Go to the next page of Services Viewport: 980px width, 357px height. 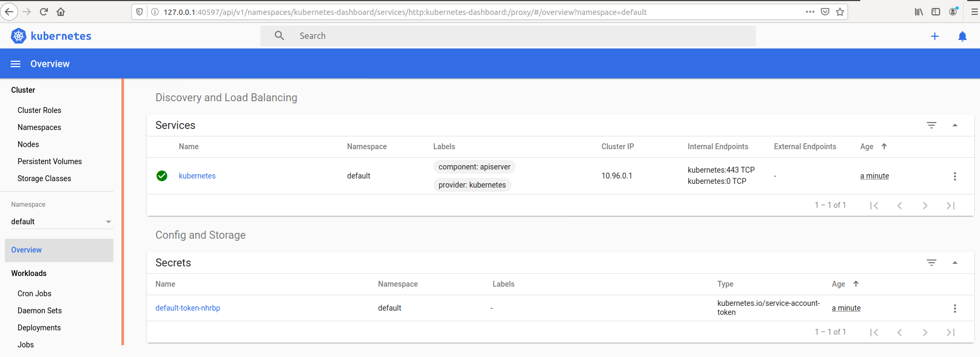(925, 206)
